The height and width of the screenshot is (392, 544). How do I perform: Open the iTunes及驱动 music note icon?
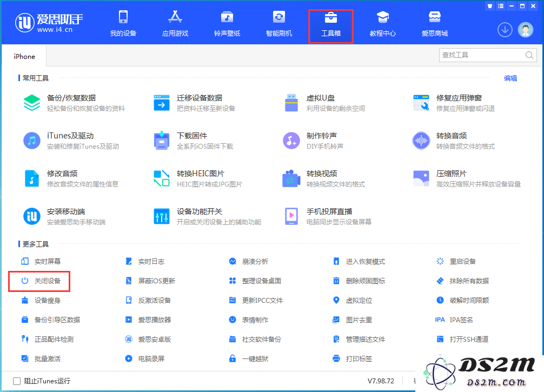[x=32, y=141]
